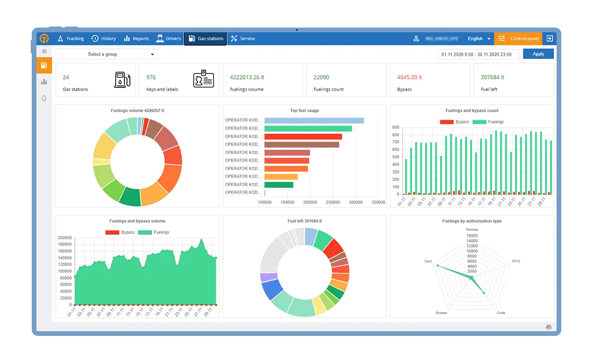The image size is (593, 364).
Task: Open the bar chart statistics sidebar icon
Action: point(44,82)
